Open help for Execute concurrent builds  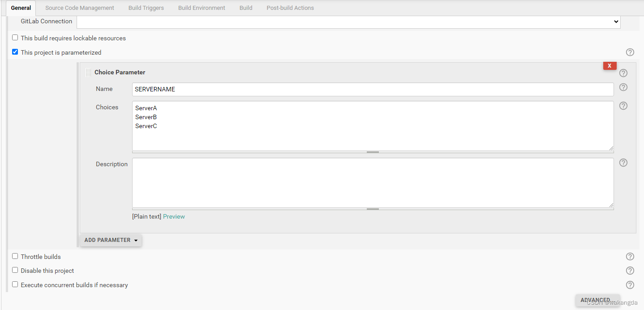click(630, 285)
